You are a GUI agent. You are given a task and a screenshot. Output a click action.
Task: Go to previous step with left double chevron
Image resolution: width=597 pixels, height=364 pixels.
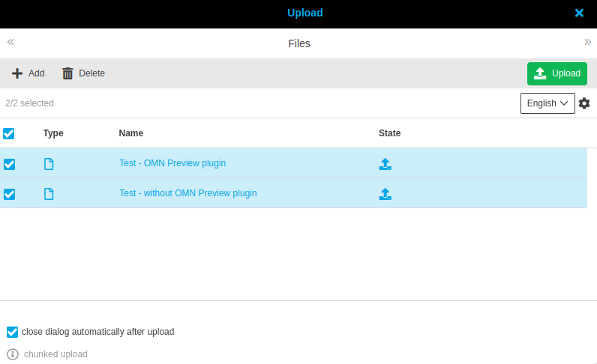click(x=10, y=42)
